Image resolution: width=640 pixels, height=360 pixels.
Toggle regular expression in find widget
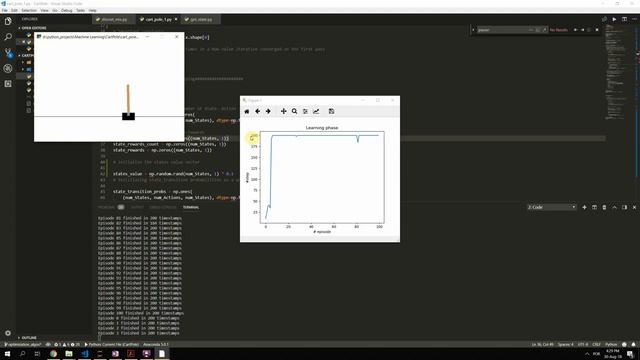pyautogui.click(x=544, y=30)
